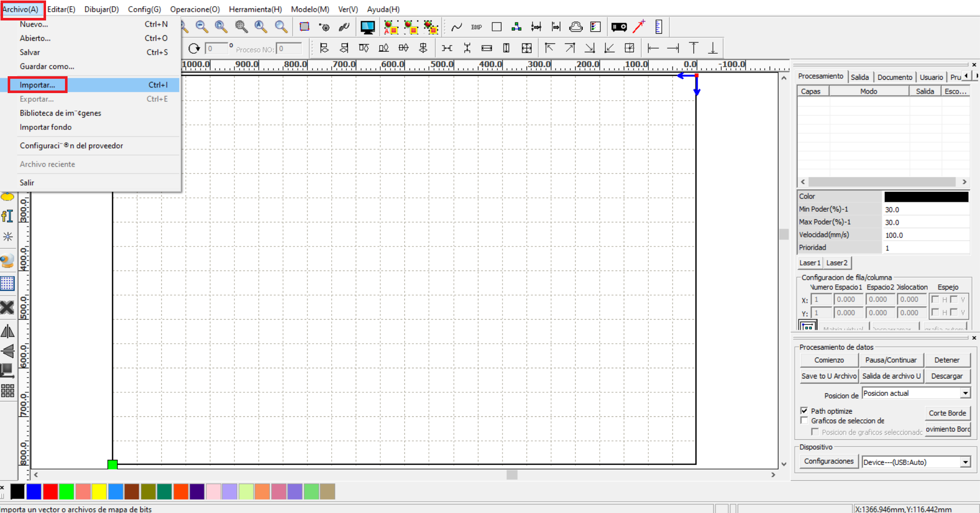The image size is (980, 513).
Task: Click the equal horizontal spacing icon
Action: [x=447, y=48]
